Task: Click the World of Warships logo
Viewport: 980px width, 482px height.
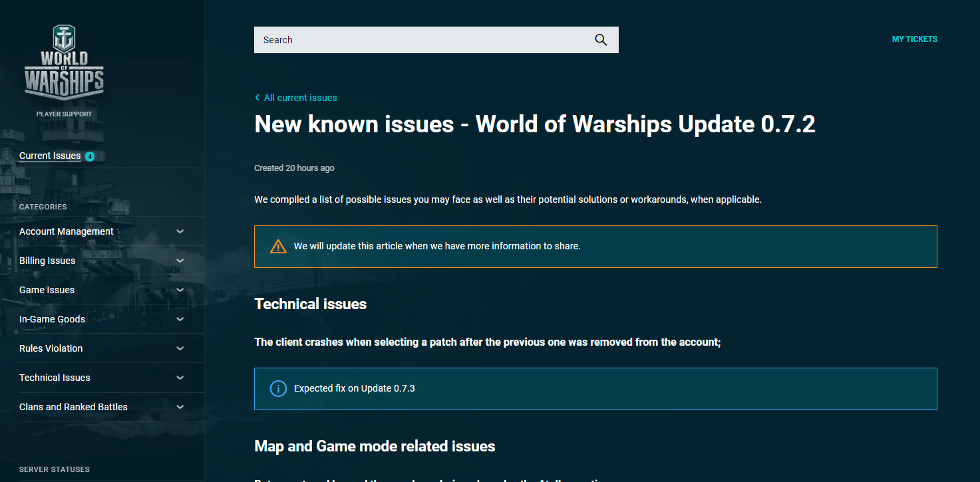Action: (x=64, y=61)
